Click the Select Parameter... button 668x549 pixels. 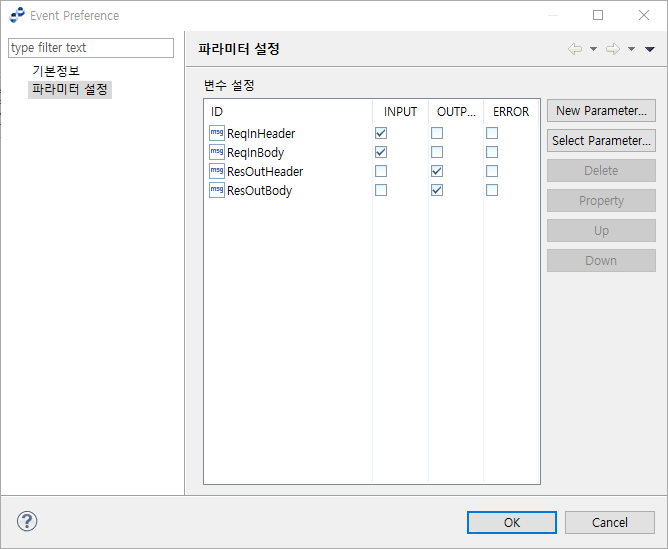(601, 141)
